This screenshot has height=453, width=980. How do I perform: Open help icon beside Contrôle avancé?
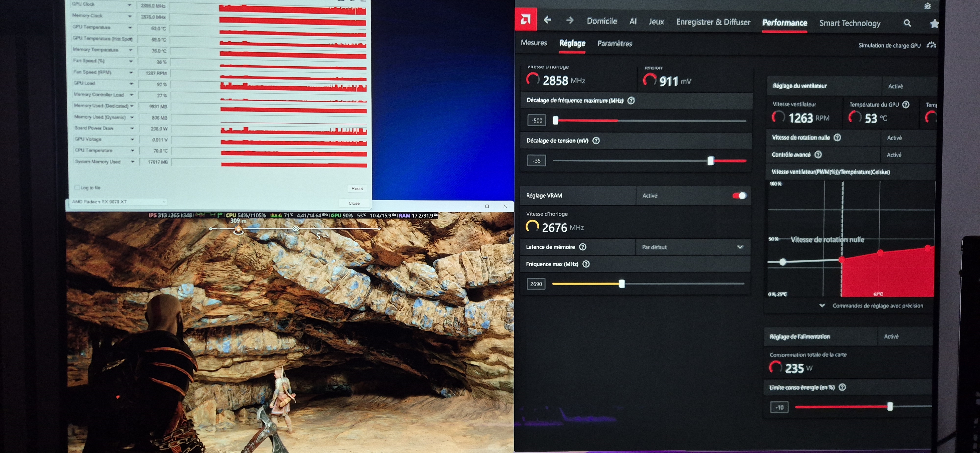818,154
